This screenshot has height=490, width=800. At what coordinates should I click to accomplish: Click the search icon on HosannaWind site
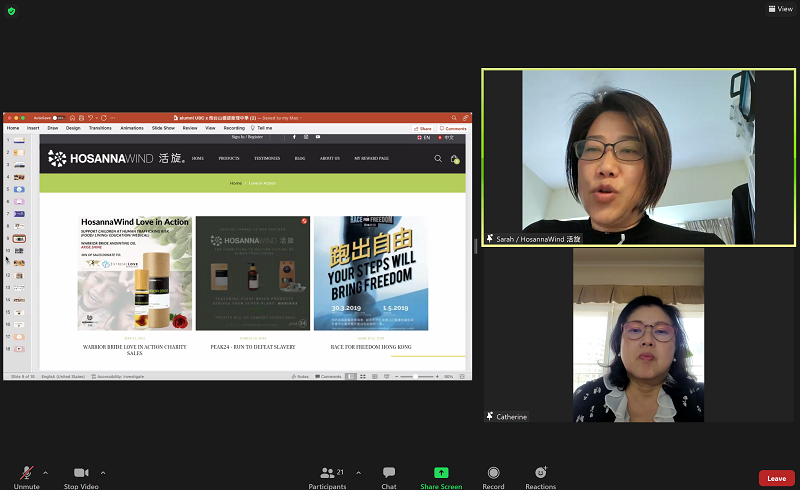pyautogui.click(x=438, y=158)
